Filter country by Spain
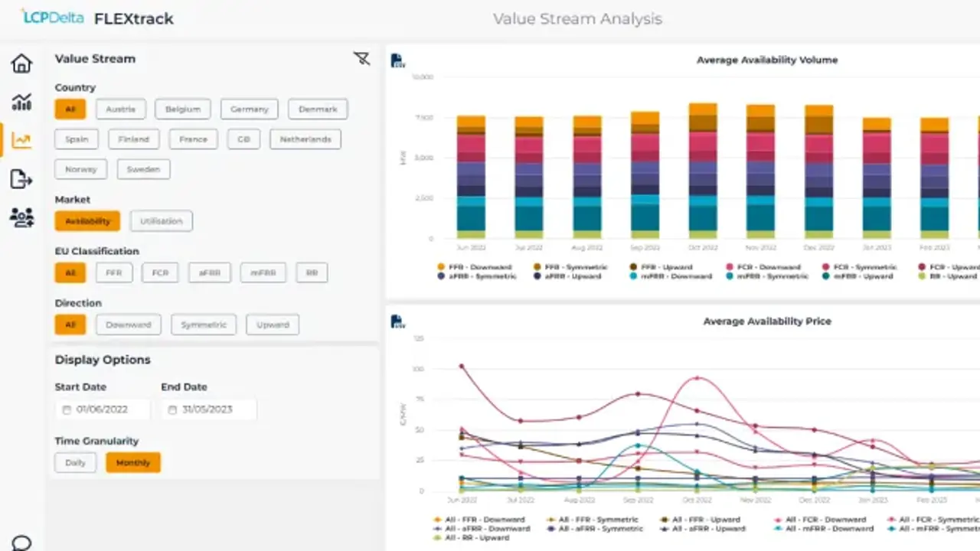 [77, 139]
